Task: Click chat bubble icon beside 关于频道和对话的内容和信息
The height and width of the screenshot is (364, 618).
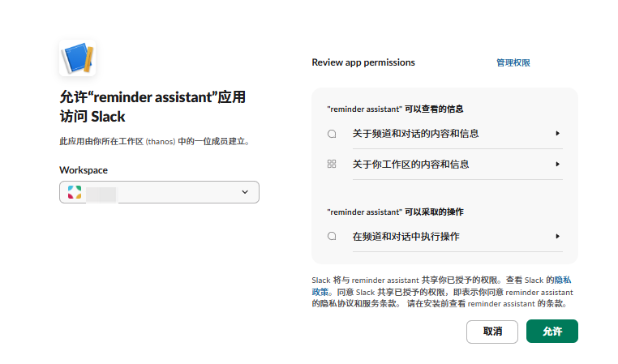Action: click(x=332, y=134)
